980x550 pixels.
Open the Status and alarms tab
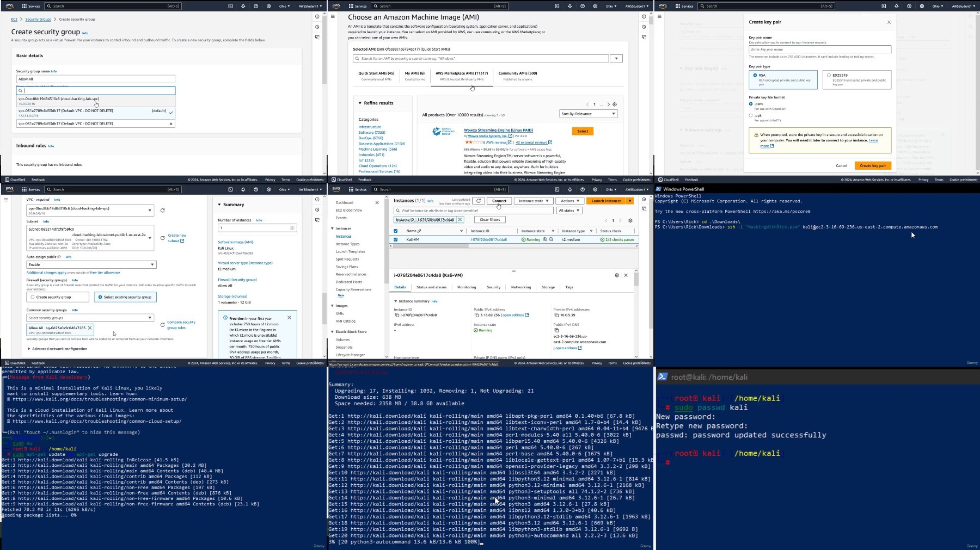point(431,287)
